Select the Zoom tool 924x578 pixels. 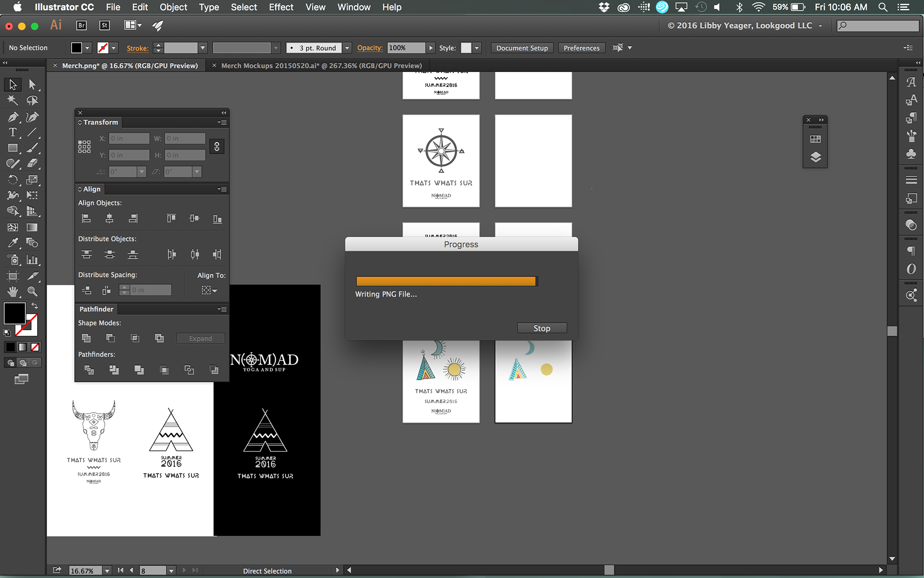pyautogui.click(x=32, y=291)
